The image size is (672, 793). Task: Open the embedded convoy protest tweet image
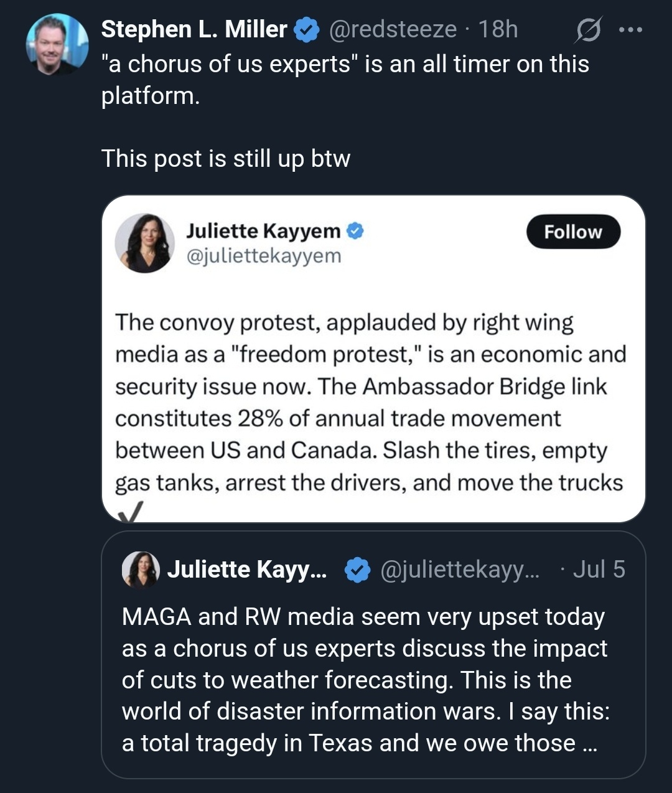point(373,359)
